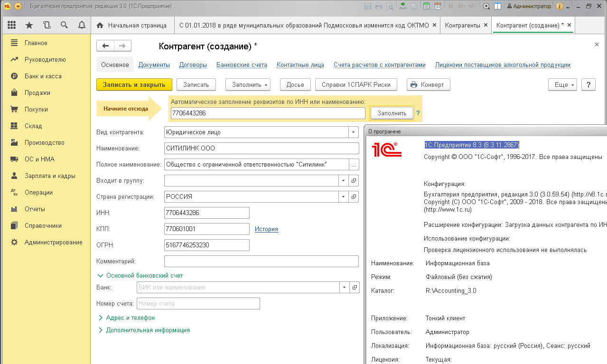Viewport: 607px width, 364px height.
Task: Click the zoom scale magnifier icon
Action: click(x=486, y=6)
